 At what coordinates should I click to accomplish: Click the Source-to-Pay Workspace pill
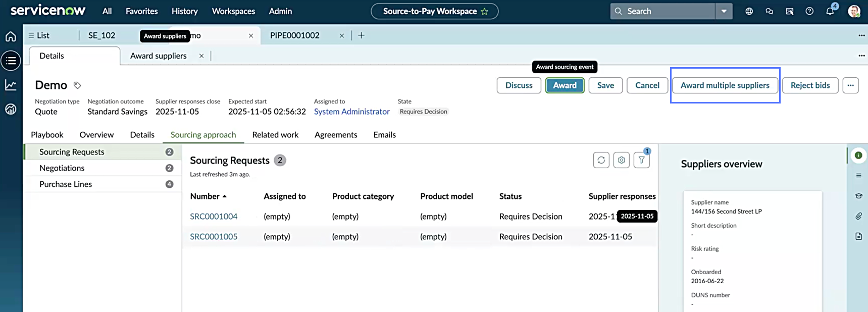(434, 11)
